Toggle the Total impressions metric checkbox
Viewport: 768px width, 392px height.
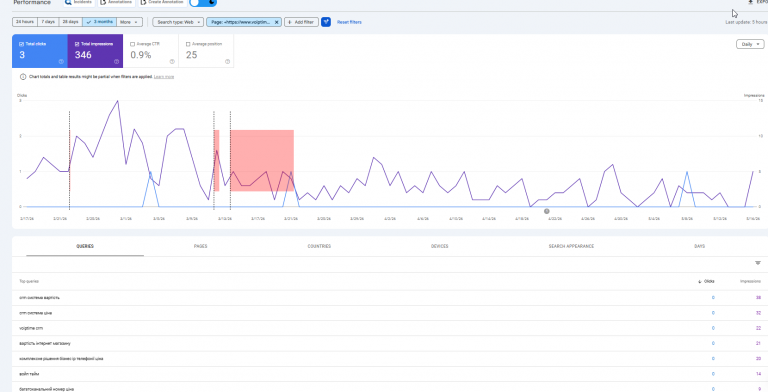tap(77, 44)
